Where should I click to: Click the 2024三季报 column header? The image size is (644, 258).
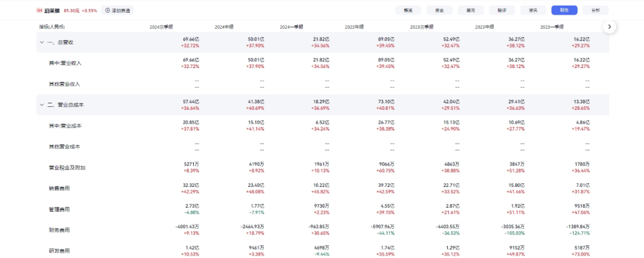click(161, 27)
